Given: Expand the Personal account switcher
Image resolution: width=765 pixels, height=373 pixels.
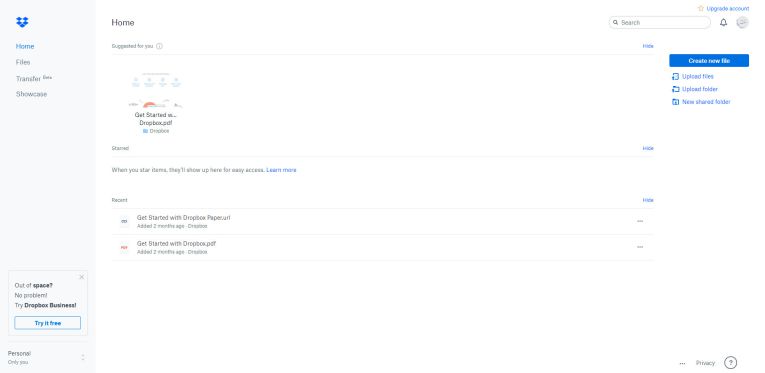Looking at the screenshot, I should pos(83,357).
